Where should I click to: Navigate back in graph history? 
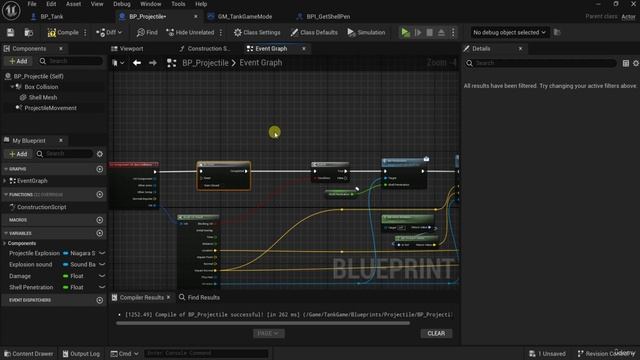coord(137,63)
